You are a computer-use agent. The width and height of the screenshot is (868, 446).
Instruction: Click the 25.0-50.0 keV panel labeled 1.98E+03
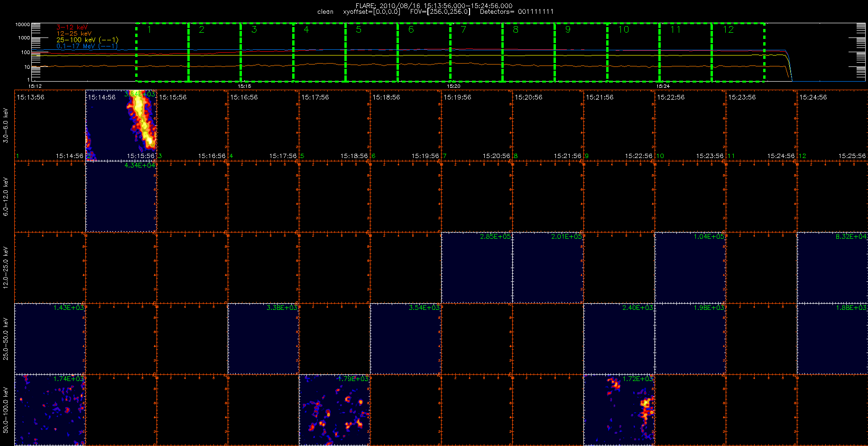[690, 339]
